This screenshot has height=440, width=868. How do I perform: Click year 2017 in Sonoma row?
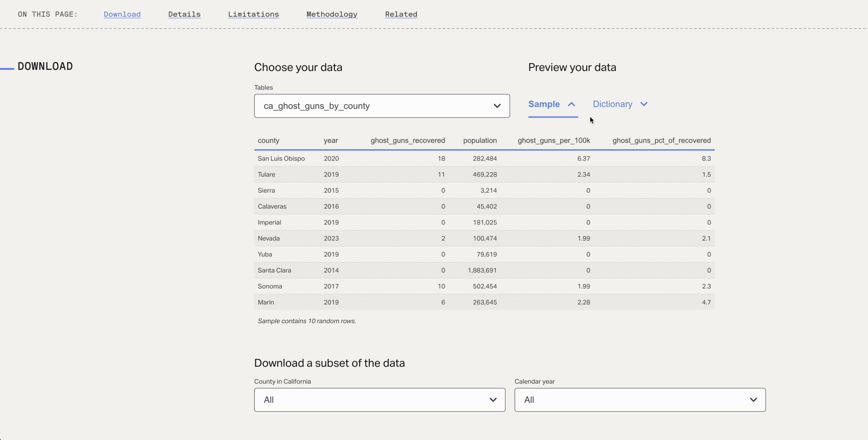pyautogui.click(x=331, y=286)
